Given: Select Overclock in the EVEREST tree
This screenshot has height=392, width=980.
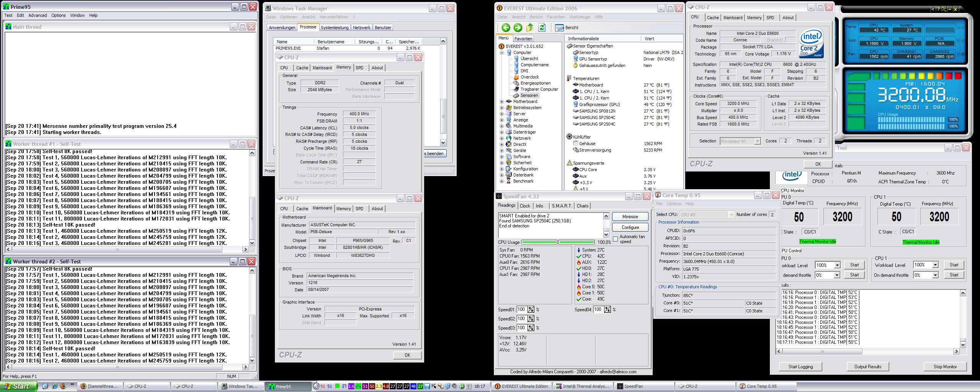Looking at the screenshot, I should 526,77.
